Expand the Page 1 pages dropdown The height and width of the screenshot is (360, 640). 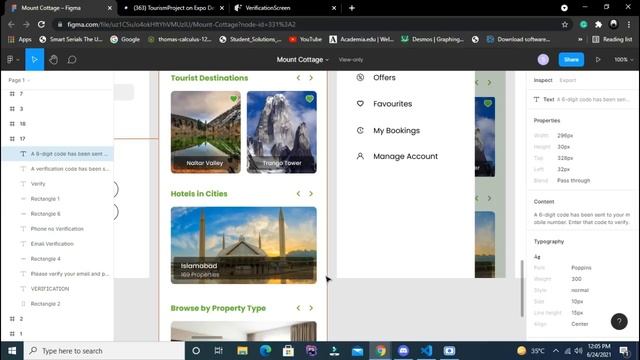click(x=19, y=80)
